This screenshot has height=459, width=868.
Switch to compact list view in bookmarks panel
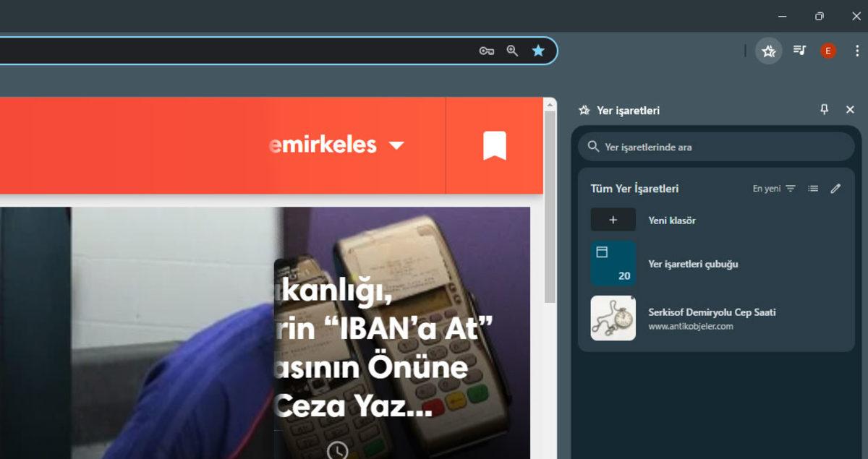812,188
